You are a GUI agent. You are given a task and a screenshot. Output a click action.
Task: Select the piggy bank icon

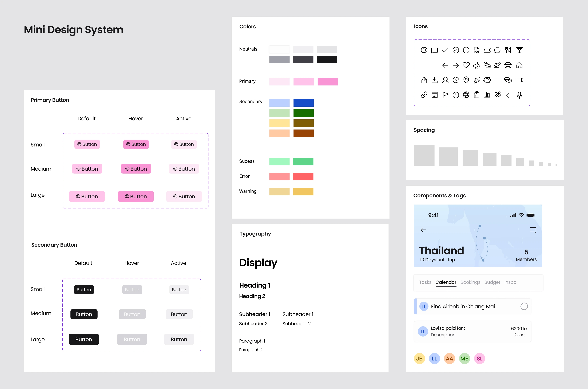point(487,80)
